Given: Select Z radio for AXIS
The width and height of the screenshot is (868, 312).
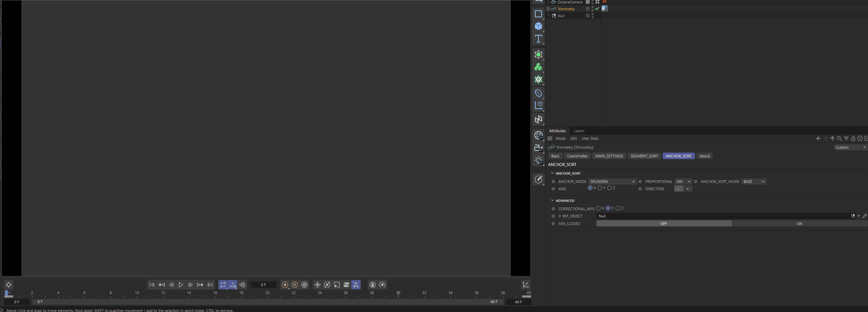Looking at the screenshot, I should pyautogui.click(x=609, y=188).
